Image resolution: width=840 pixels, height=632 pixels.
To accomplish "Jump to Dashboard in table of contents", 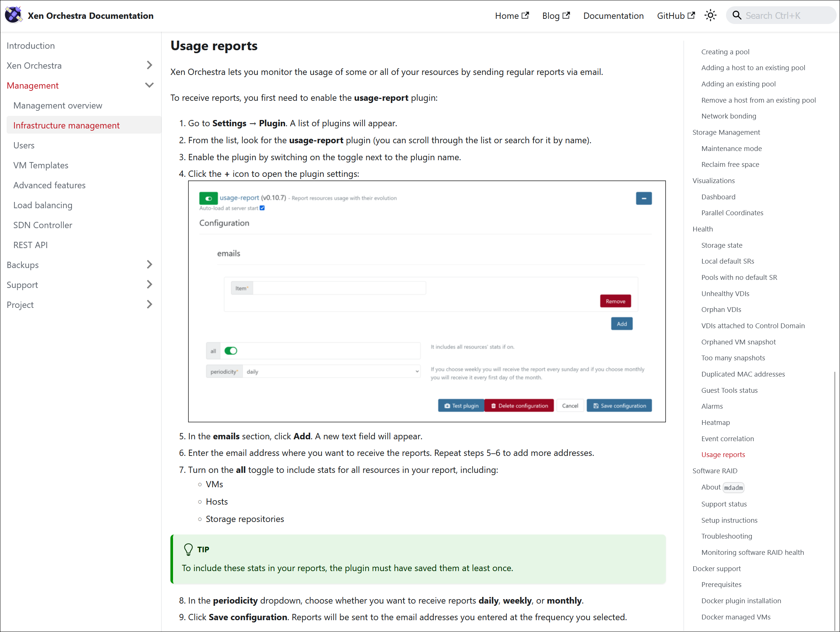I will tap(718, 197).
